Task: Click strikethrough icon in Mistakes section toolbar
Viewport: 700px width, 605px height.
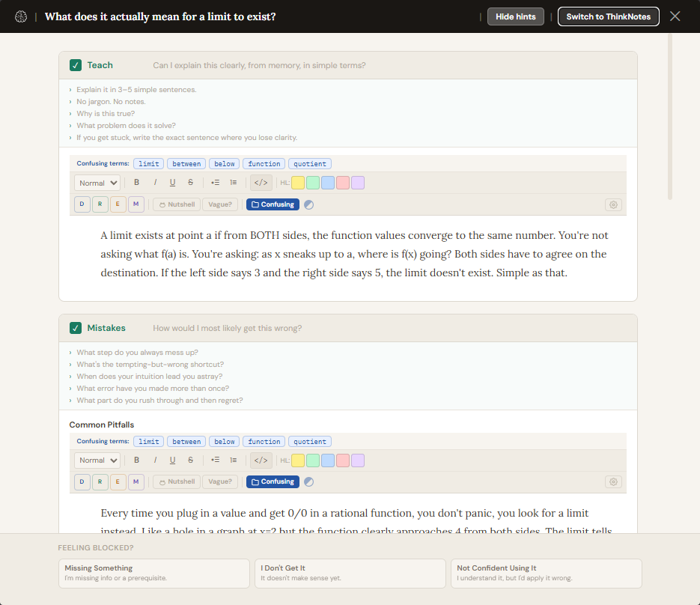Action: click(x=190, y=460)
